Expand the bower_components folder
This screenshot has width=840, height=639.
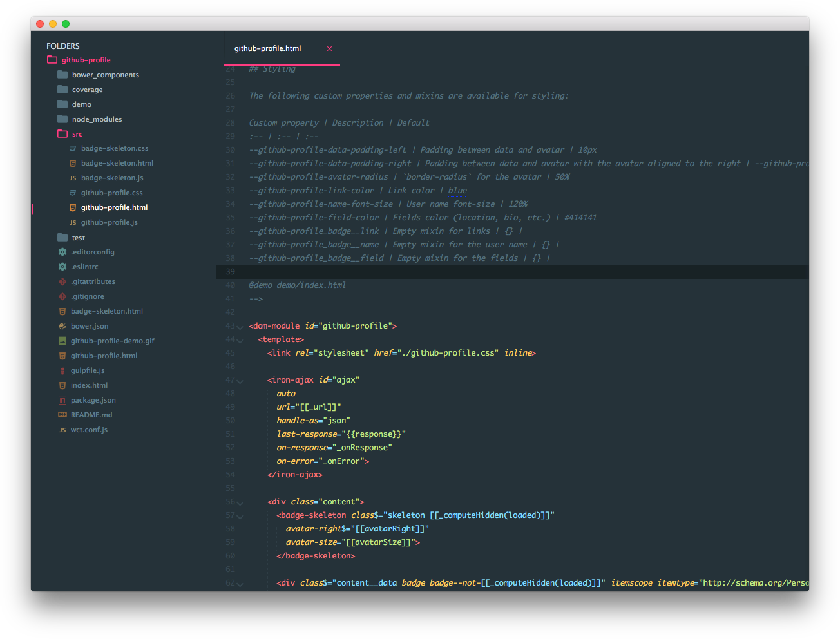106,75
